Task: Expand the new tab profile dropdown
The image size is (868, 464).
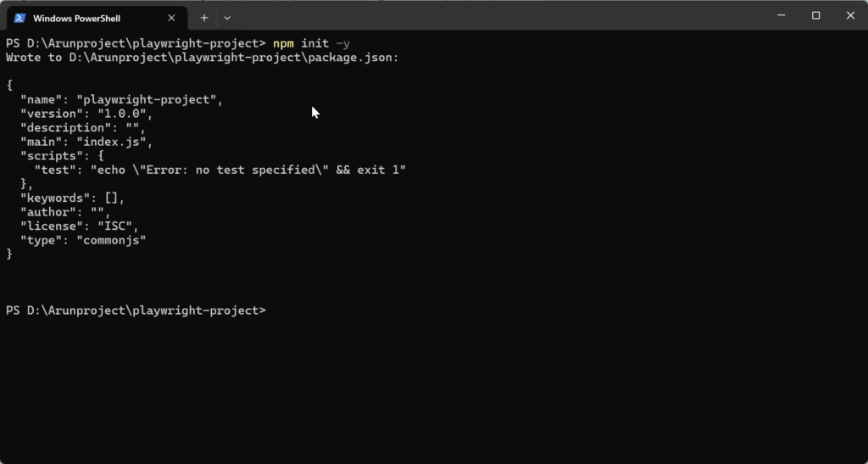Action: tap(227, 17)
